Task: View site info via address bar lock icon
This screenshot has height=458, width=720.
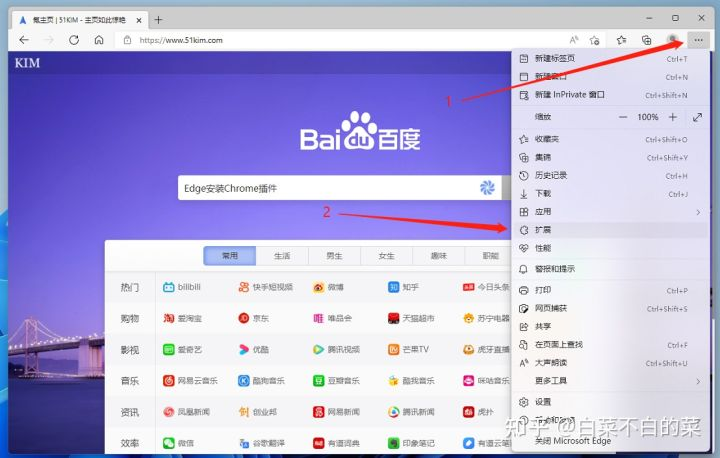Action: tap(128, 40)
